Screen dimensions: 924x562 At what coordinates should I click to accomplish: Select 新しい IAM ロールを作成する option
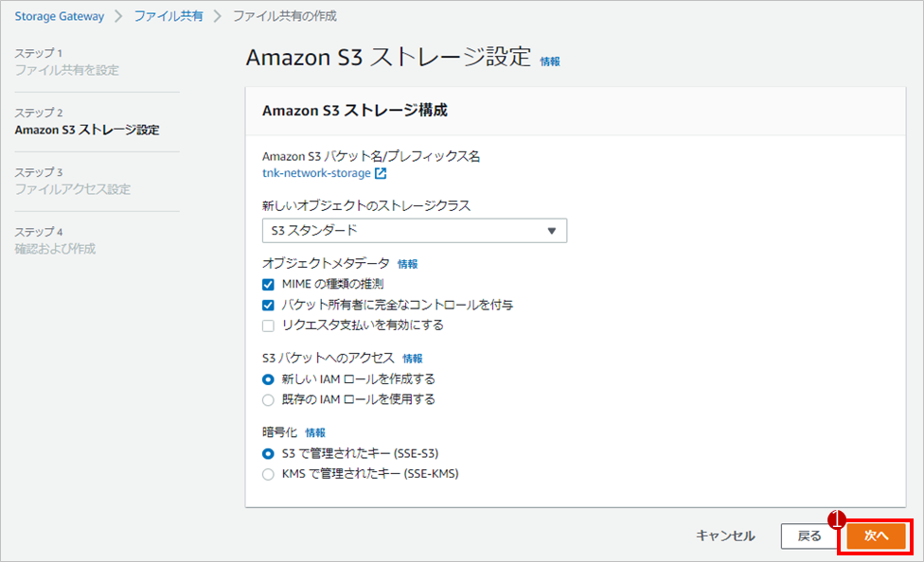tap(268, 379)
